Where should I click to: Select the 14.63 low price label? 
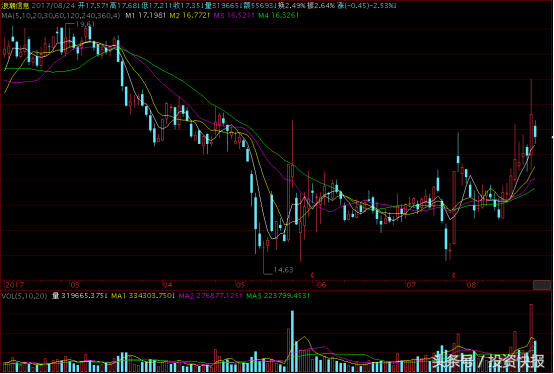tap(283, 270)
